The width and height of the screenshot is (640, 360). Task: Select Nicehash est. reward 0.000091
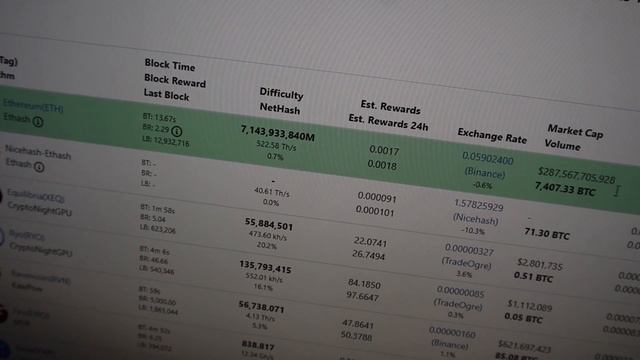377,198
